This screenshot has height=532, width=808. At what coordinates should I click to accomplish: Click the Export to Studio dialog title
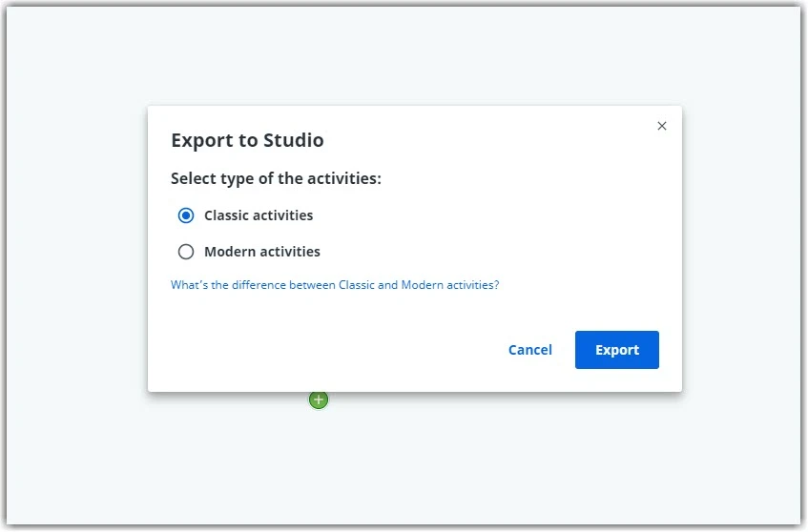[x=247, y=140]
